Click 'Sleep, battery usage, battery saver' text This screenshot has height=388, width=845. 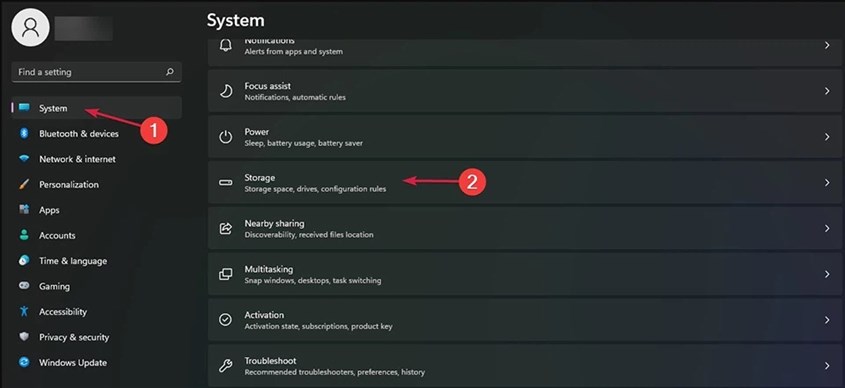click(x=303, y=143)
